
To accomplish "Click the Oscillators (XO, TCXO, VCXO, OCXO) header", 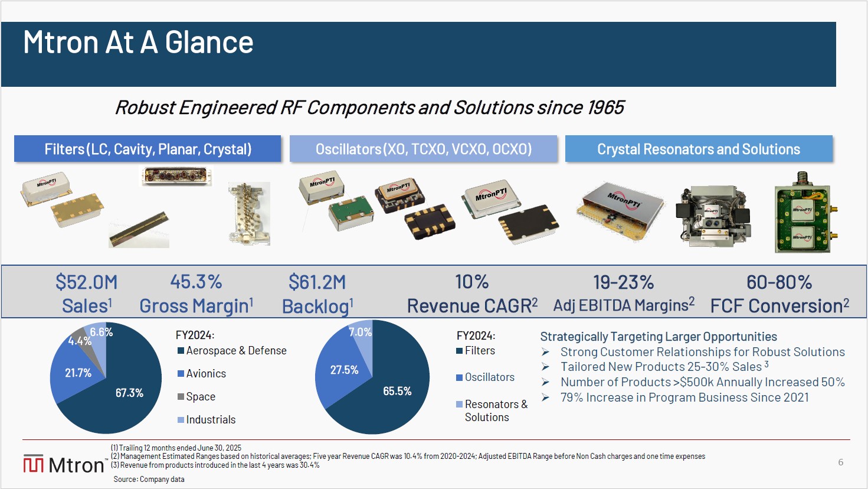I will point(423,149).
